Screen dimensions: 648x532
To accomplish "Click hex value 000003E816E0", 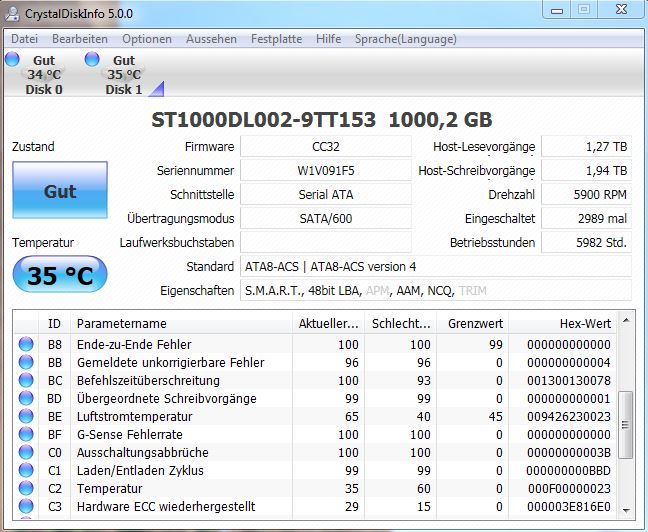I will (x=569, y=506).
